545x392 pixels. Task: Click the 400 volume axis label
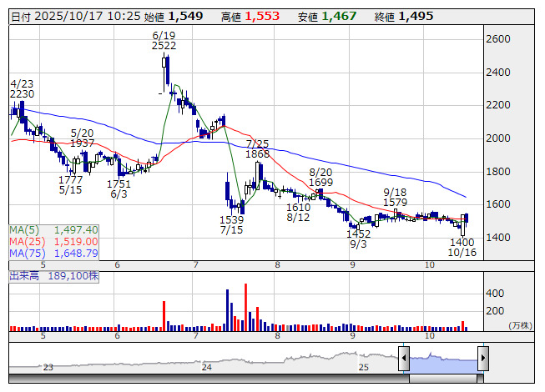click(x=495, y=294)
